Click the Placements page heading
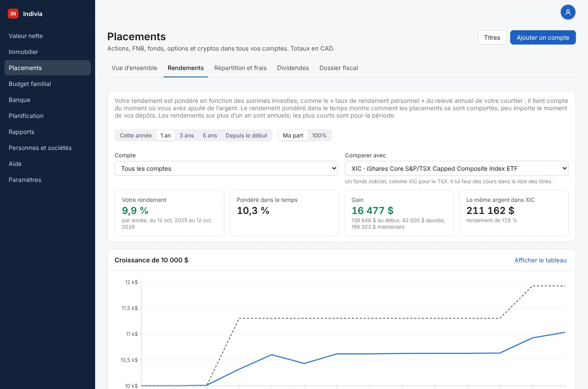This screenshot has width=588, height=389. point(137,37)
